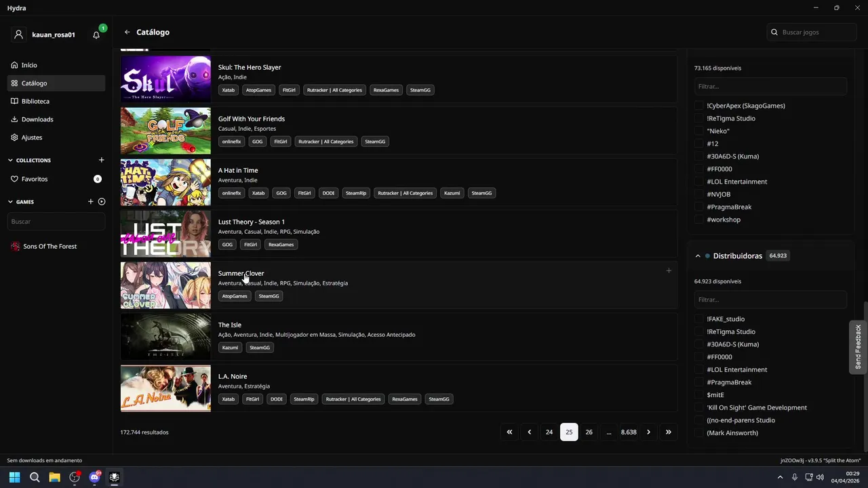Click the Filtrar field under Distribuidoras
Image resolution: width=868 pixels, height=488 pixels.
770,300
